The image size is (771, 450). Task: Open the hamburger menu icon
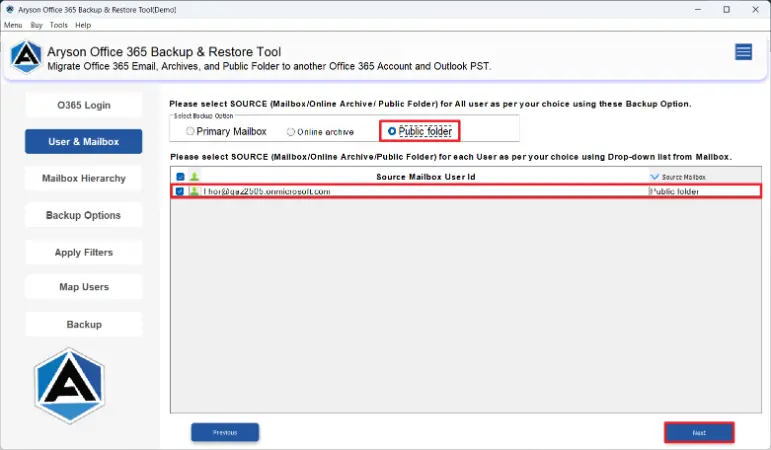coord(743,52)
